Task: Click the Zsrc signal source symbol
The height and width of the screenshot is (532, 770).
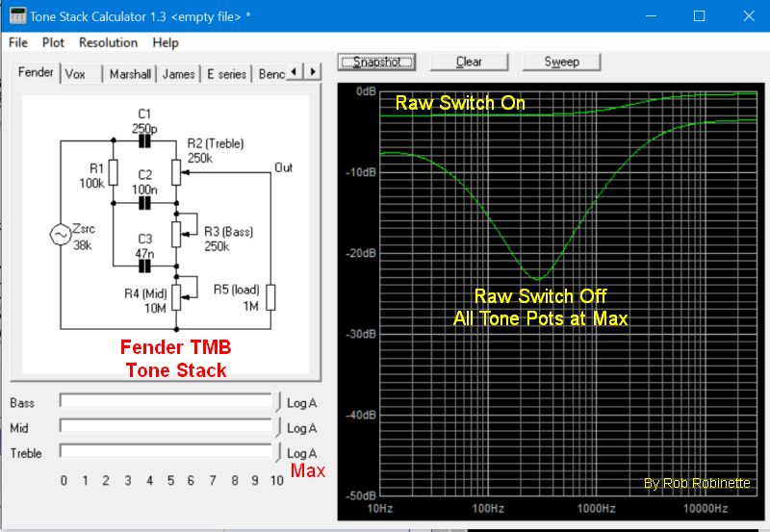Action: [x=61, y=235]
